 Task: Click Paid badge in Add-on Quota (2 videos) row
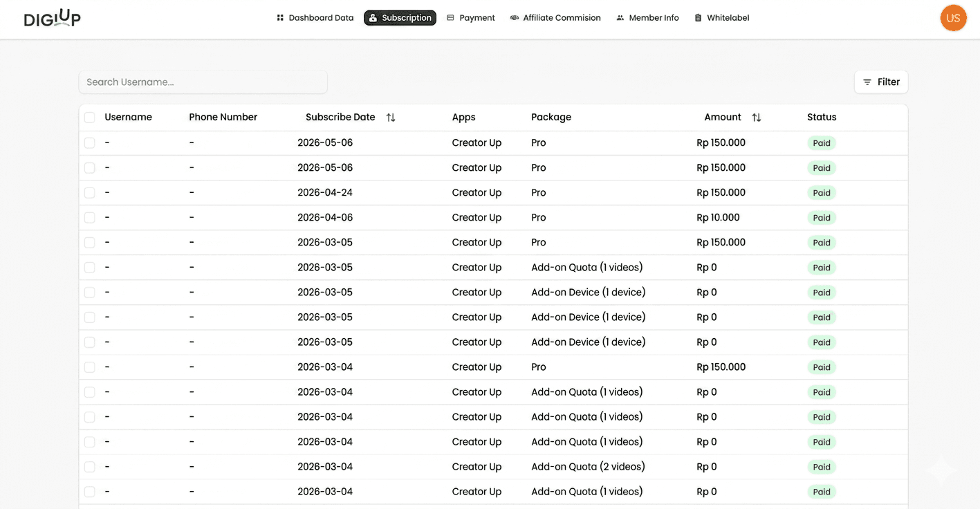822,467
